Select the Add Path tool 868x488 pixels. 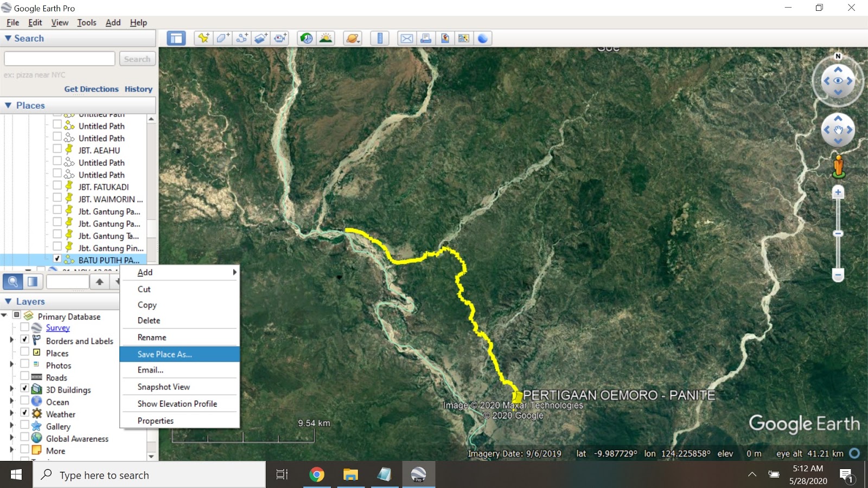pyautogui.click(x=242, y=38)
